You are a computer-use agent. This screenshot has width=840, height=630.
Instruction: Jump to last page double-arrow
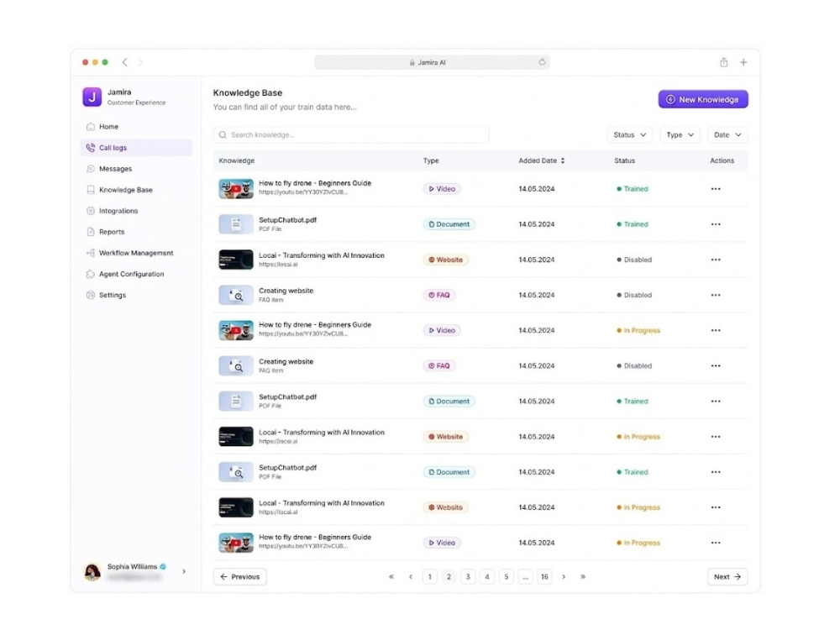click(x=583, y=577)
